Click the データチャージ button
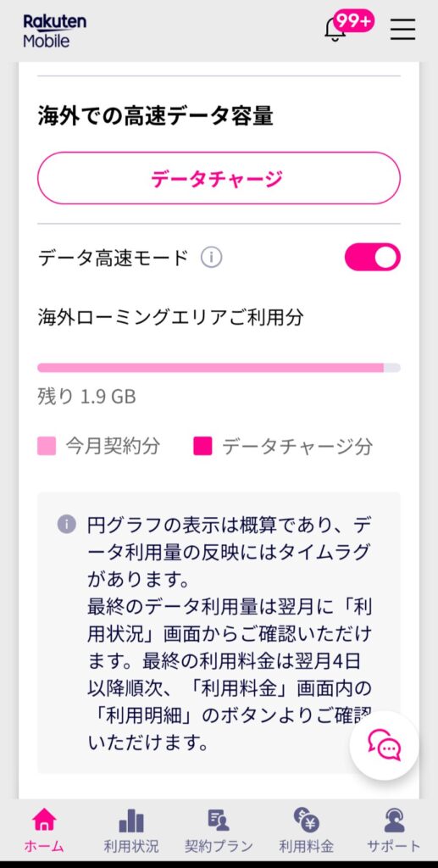Viewport: 438px width, 868px height. tap(219, 178)
